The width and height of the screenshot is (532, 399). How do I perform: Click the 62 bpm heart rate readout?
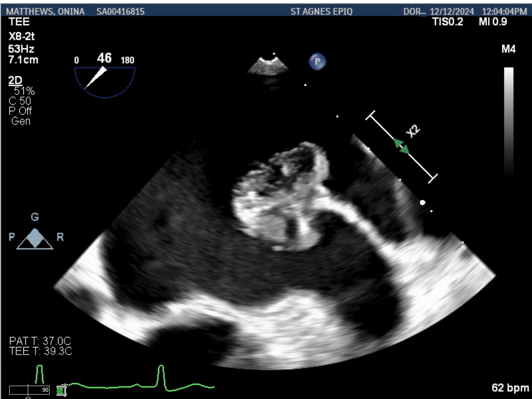(510, 388)
